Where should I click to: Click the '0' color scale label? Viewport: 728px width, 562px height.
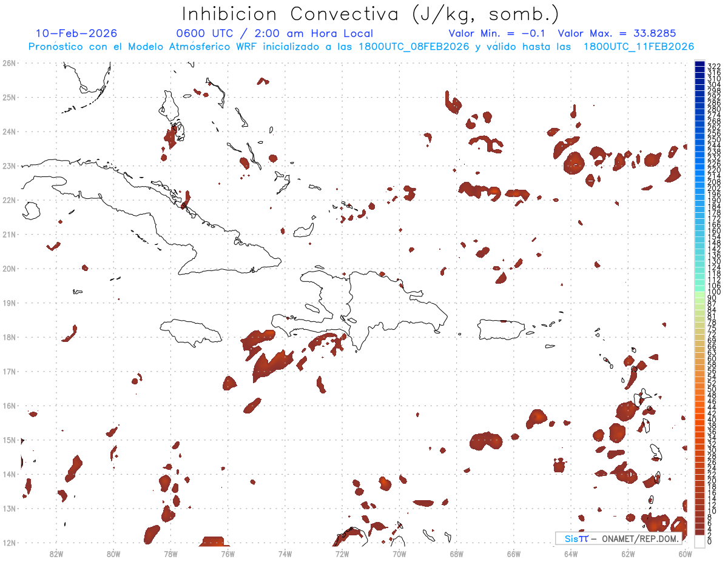710,541
